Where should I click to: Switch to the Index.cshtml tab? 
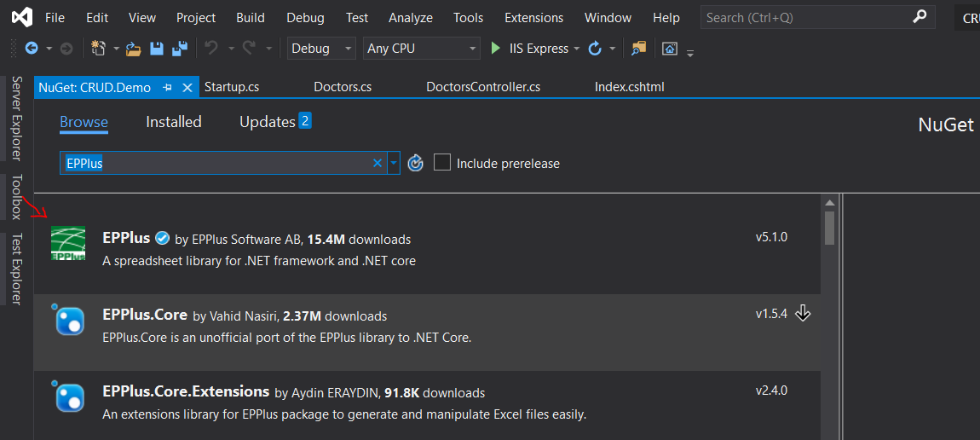pyautogui.click(x=630, y=87)
